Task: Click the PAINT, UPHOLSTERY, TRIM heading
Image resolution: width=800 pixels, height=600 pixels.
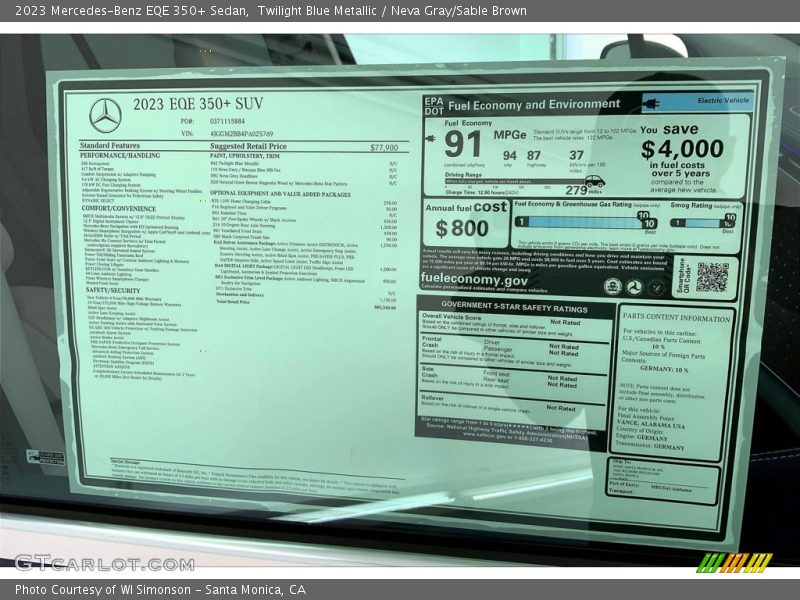Action: click(244, 156)
